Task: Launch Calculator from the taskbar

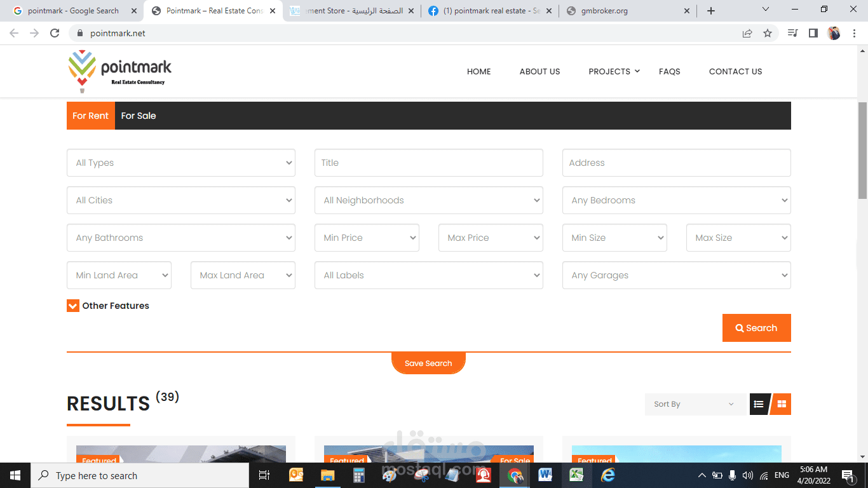Action: coord(358,475)
